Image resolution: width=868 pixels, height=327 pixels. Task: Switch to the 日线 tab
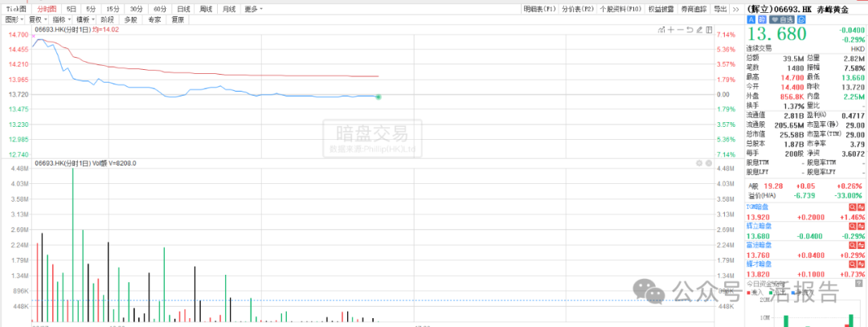(184, 9)
